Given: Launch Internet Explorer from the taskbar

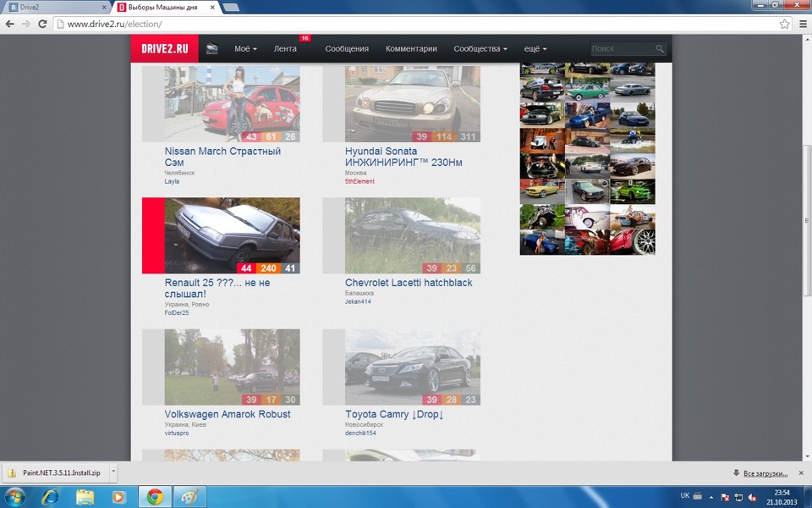Looking at the screenshot, I should click(50, 497).
